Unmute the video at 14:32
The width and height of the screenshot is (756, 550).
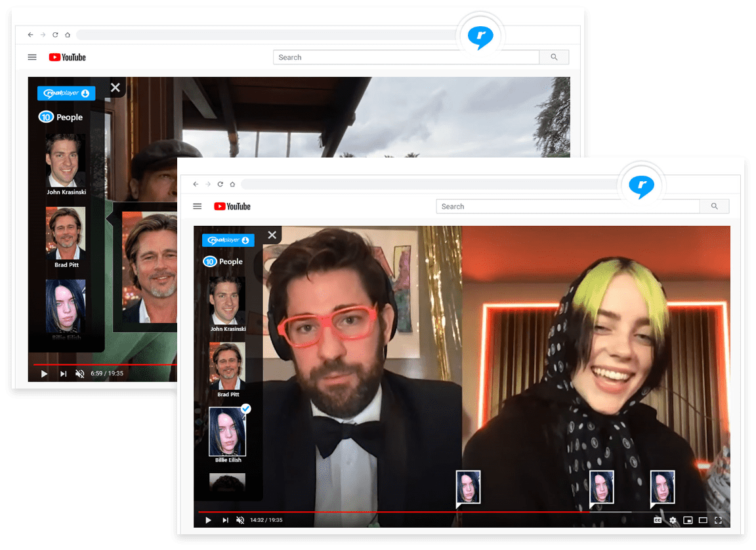pos(240,520)
